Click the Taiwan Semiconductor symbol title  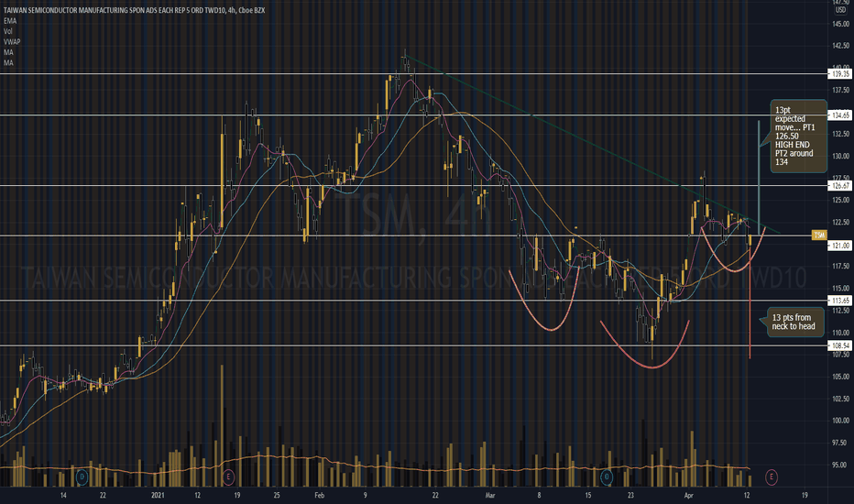(134, 10)
